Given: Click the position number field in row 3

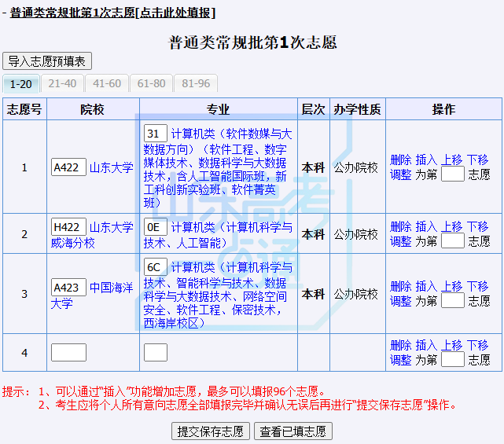Looking at the screenshot, I should 453,301.
